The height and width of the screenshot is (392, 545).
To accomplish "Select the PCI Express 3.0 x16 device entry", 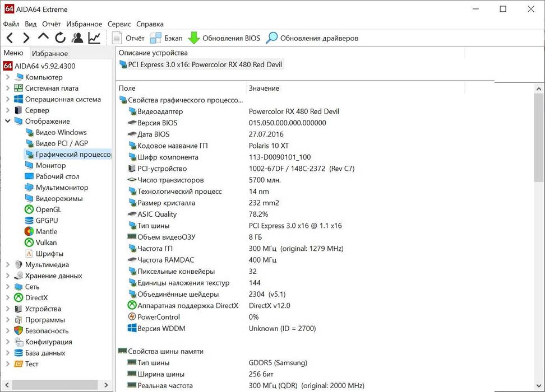I will [x=201, y=64].
